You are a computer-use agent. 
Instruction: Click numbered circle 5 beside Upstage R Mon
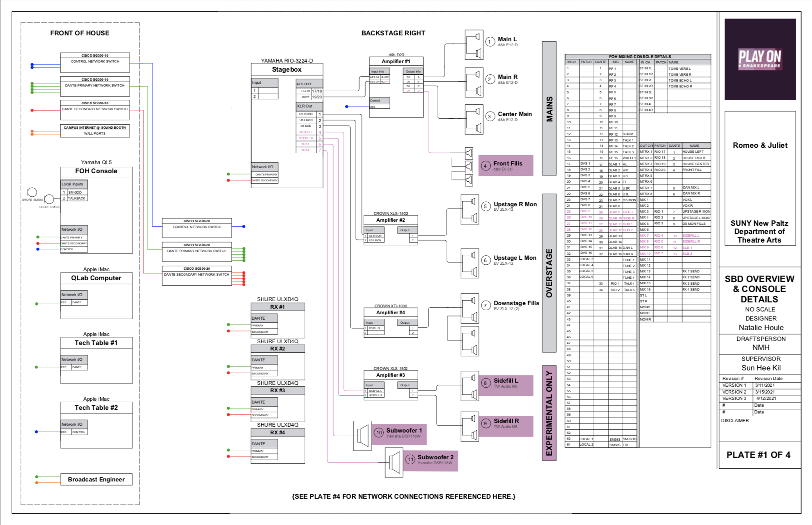pyautogui.click(x=485, y=206)
